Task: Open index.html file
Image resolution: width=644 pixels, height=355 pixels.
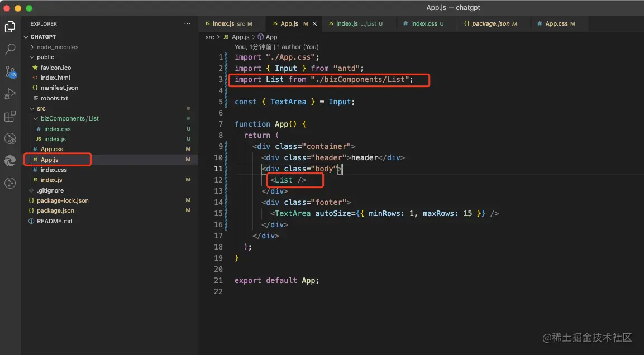Action: (x=55, y=78)
